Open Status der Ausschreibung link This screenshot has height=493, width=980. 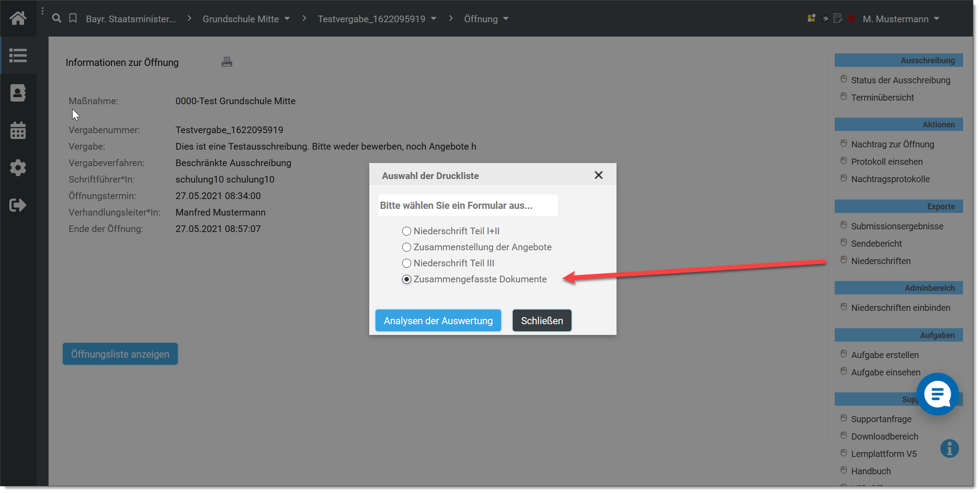coord(900,80)
